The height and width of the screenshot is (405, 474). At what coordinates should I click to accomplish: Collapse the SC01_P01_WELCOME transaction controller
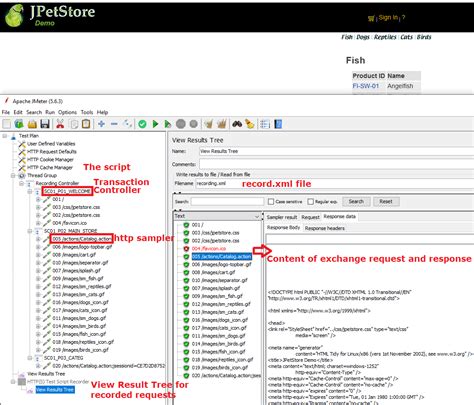pos(30,191)
